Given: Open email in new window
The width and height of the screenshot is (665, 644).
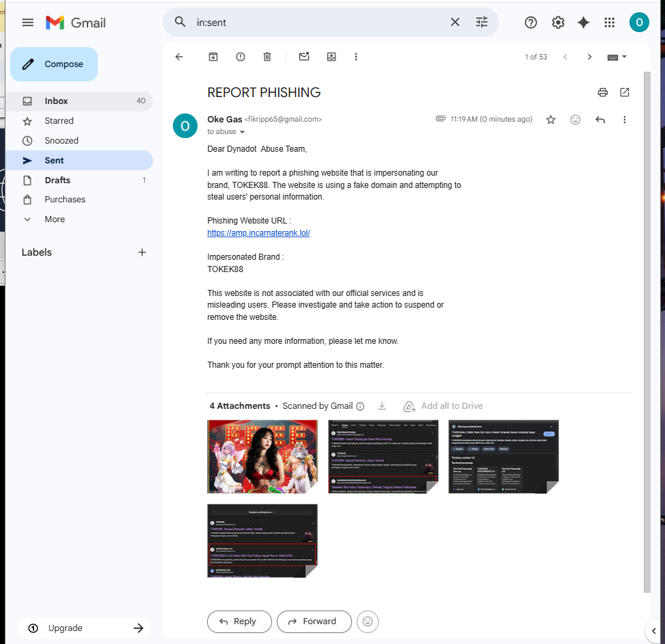Looking at the screenshot, I should point(624,92).
